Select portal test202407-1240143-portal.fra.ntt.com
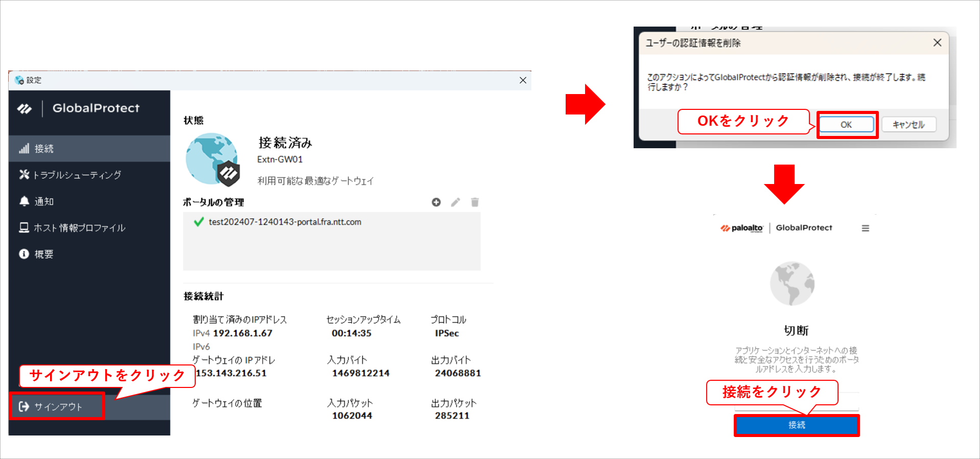 (285, 222)
